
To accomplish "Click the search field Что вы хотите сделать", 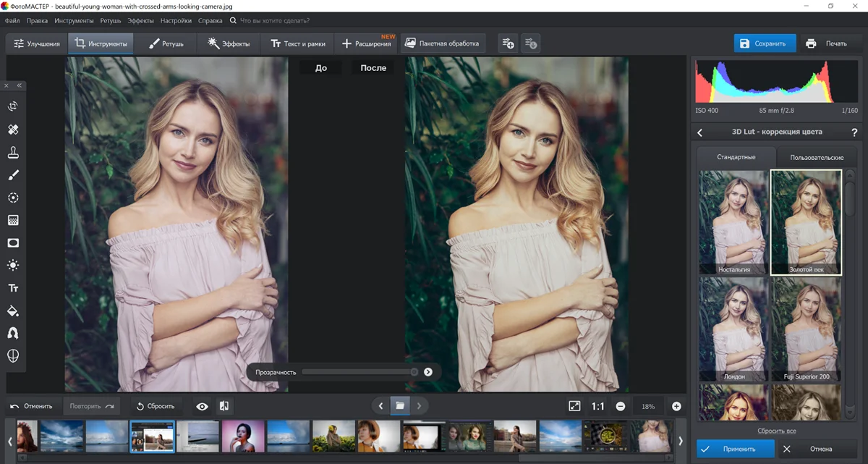I will click(x=274, y=21).
